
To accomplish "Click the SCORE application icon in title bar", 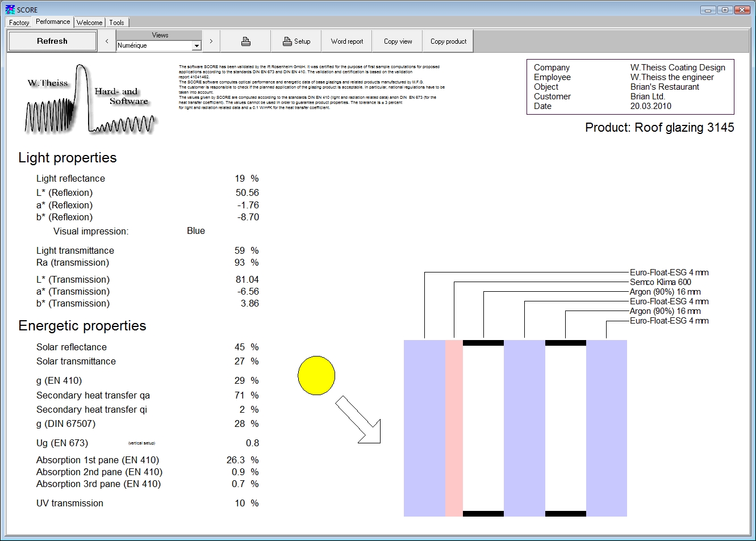I will (10, 10).
